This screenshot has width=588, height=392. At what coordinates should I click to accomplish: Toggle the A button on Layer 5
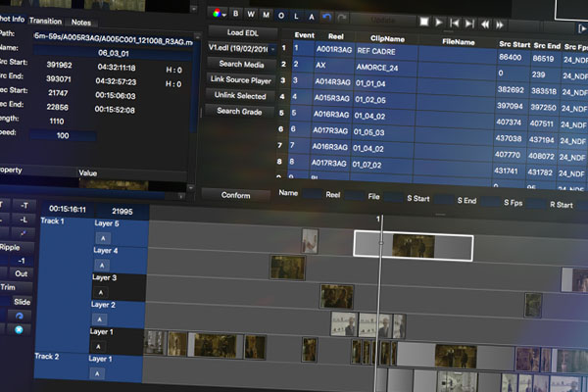pos(103,238)
